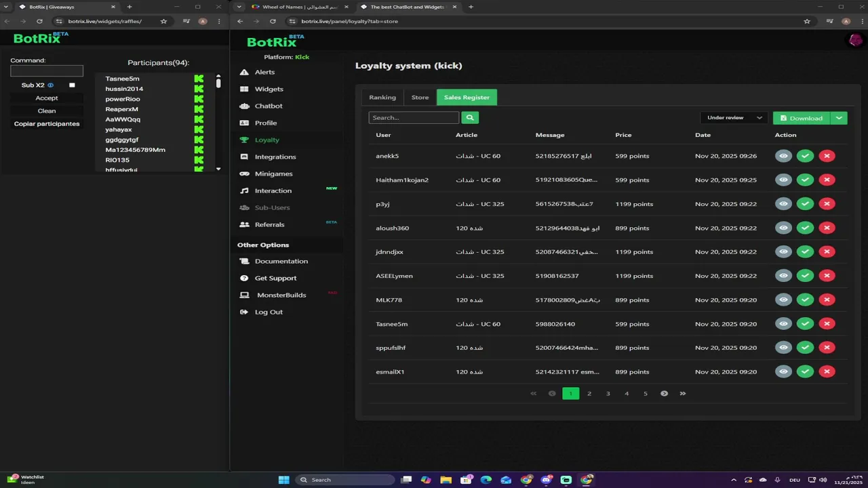868x488 pixels.
Task: Open the Widgets section
Action: pyautogui.click(x=269, y=89)
